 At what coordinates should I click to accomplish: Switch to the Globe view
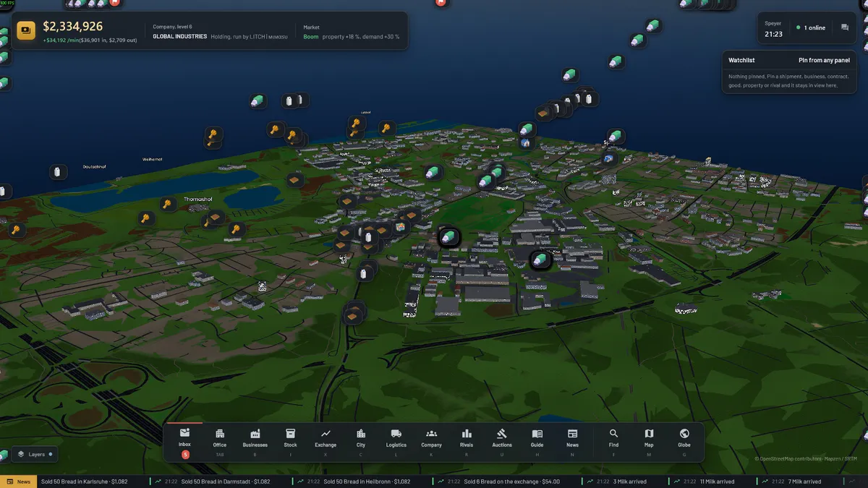[684, 442]
